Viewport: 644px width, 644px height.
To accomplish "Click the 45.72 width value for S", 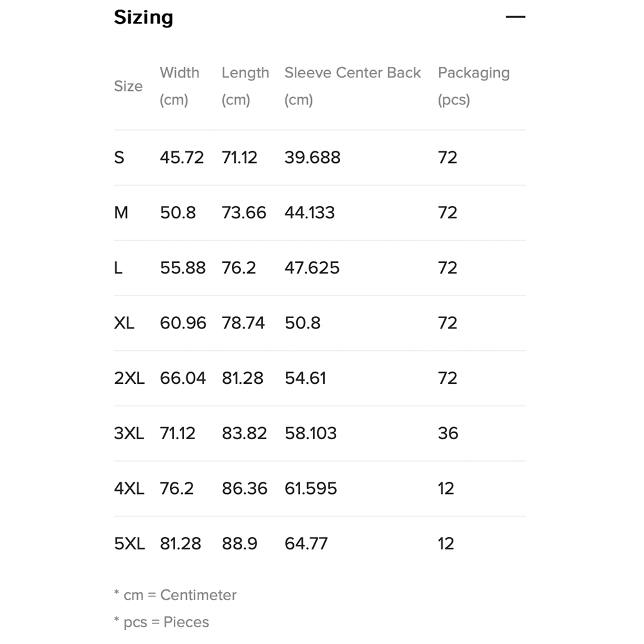I will [x=182, y=158].
